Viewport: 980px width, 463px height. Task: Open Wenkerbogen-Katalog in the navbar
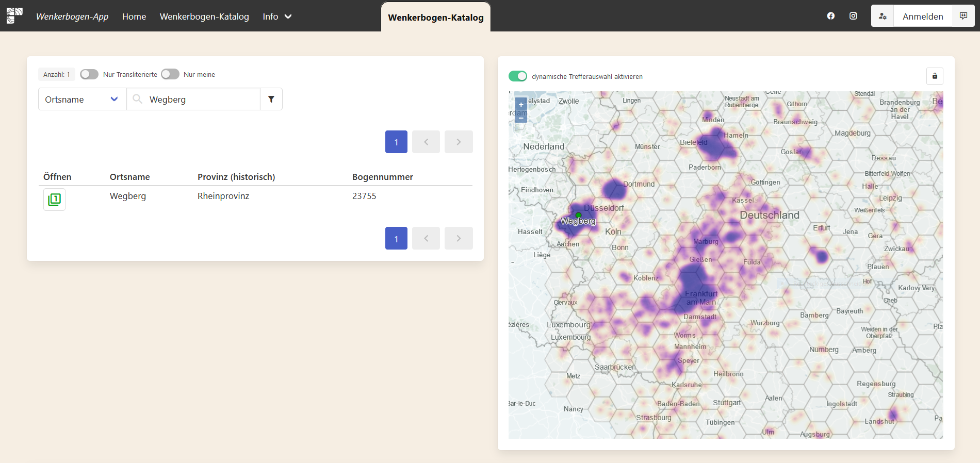tap(204, 16)
